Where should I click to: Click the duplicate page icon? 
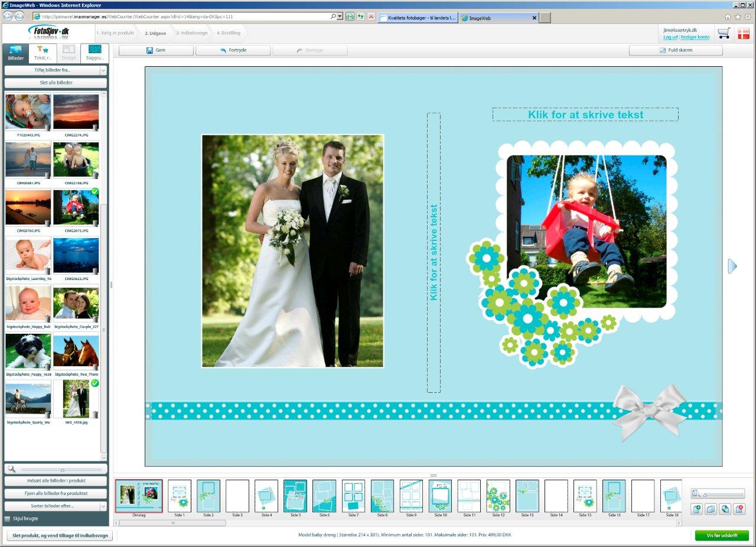pyautogui.click(x=711, y=509)
